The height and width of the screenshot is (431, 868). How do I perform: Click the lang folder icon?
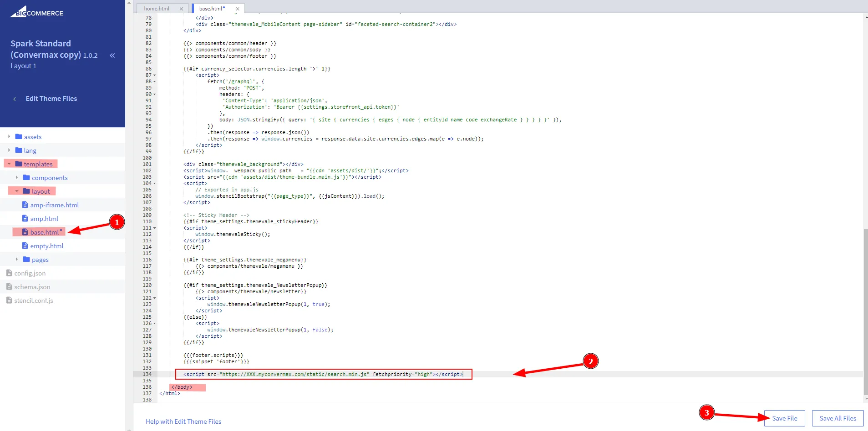19,150
